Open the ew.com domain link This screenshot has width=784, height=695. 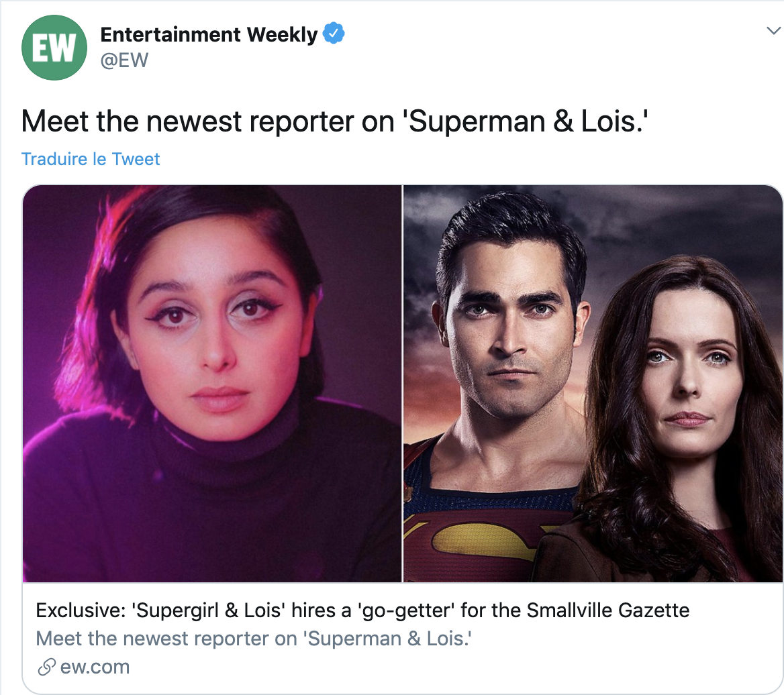pos(95,667)
